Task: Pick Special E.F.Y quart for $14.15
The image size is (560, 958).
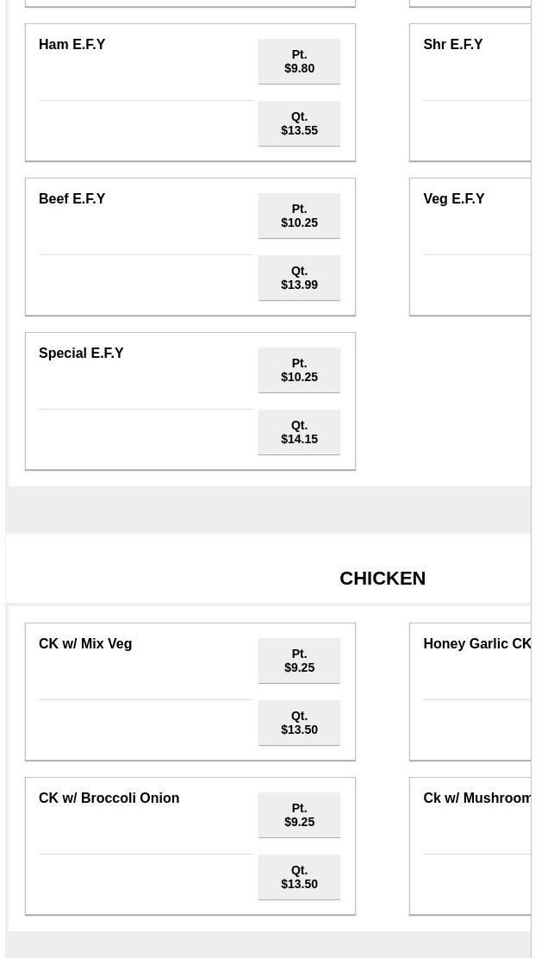Action: [x=299, y=432]
